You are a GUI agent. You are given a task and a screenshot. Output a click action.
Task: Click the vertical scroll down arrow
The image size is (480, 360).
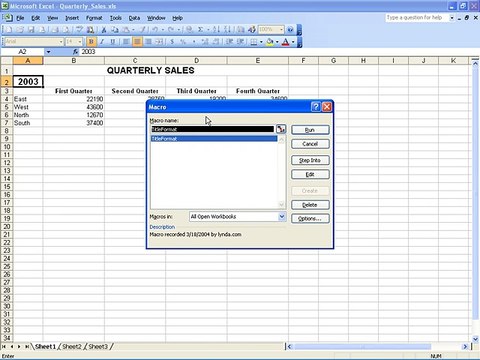(x=475, y=339)
